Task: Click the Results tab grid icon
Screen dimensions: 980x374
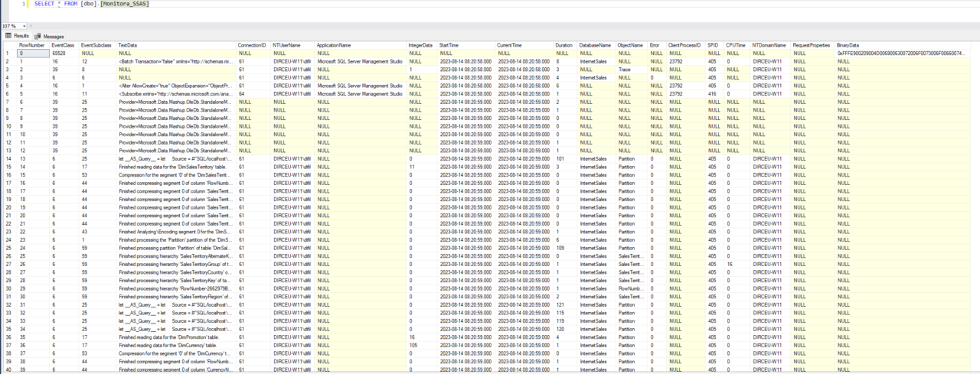Action: pos(8,36)
